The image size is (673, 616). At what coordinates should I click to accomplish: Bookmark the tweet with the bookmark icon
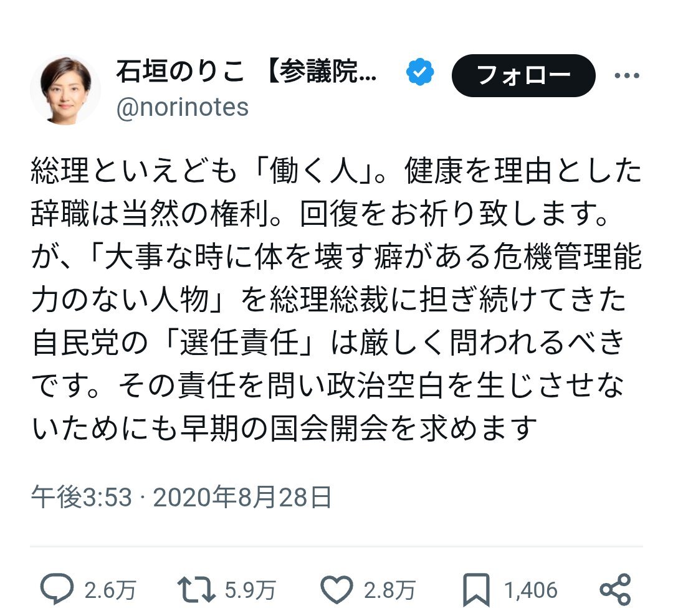click(x=477, y=590)
